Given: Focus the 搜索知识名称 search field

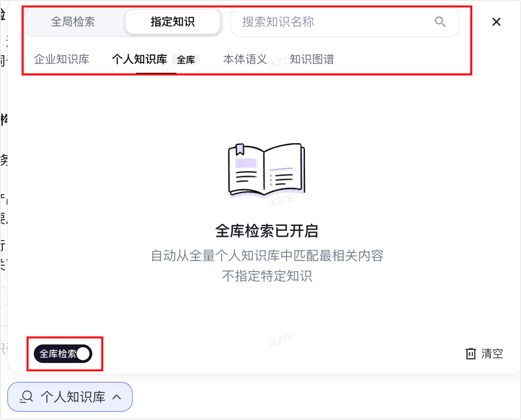Looking at the screenshot, I should [x=344, y=22].
